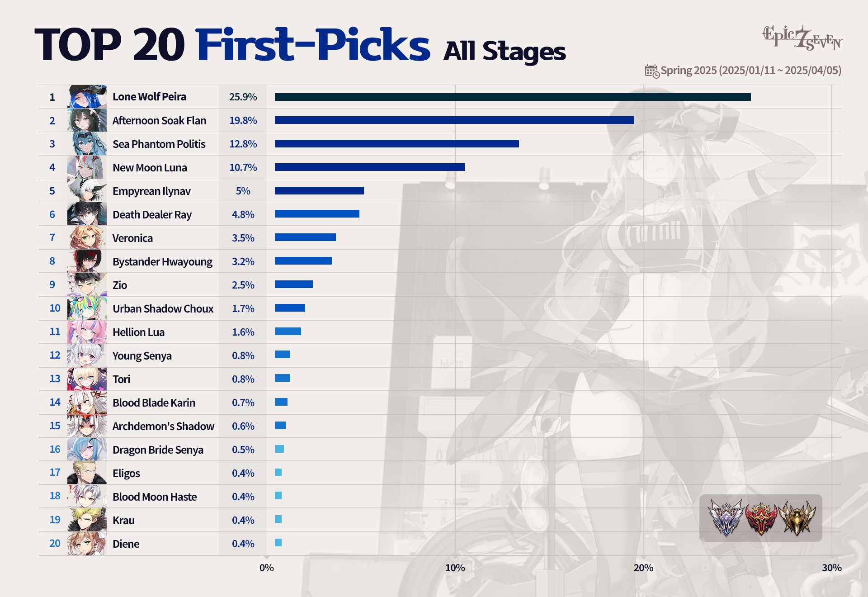
Task: Choose Urban Shadow Choux portrait
Action: click(x=87, y=308)
